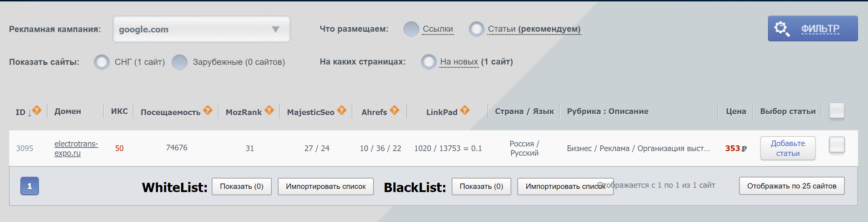Click the question icon next to Ahrefs

(394, 110)
